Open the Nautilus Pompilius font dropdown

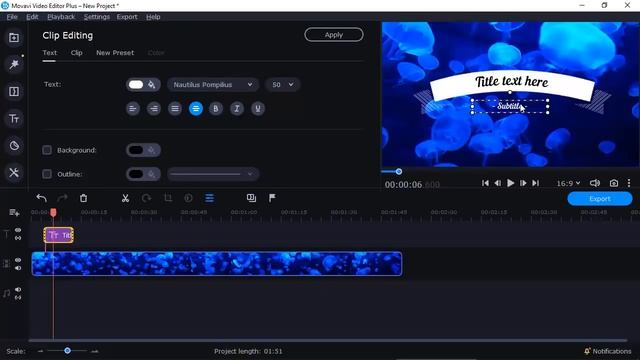(213, 85)
